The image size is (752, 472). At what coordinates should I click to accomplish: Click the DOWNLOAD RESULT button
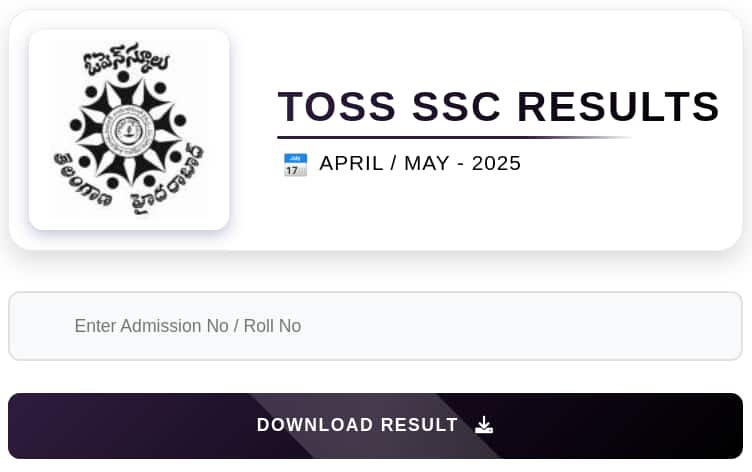click(376, 426)
